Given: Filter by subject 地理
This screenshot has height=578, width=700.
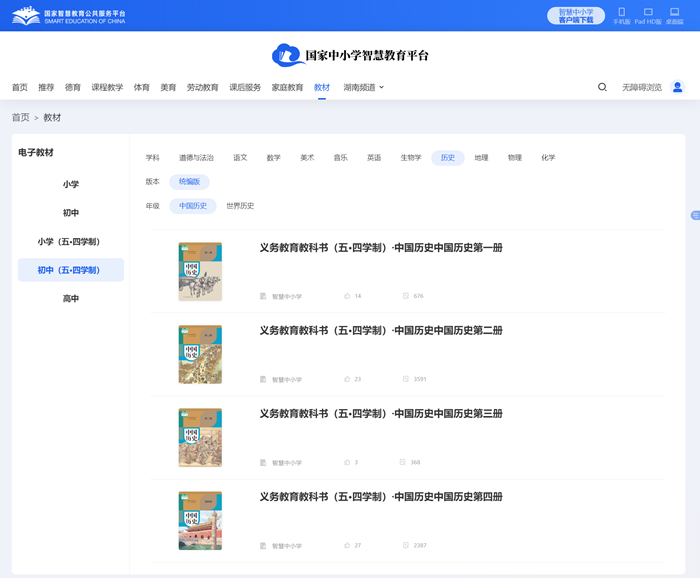Looking at the screenshot, I should coord(481,158).
